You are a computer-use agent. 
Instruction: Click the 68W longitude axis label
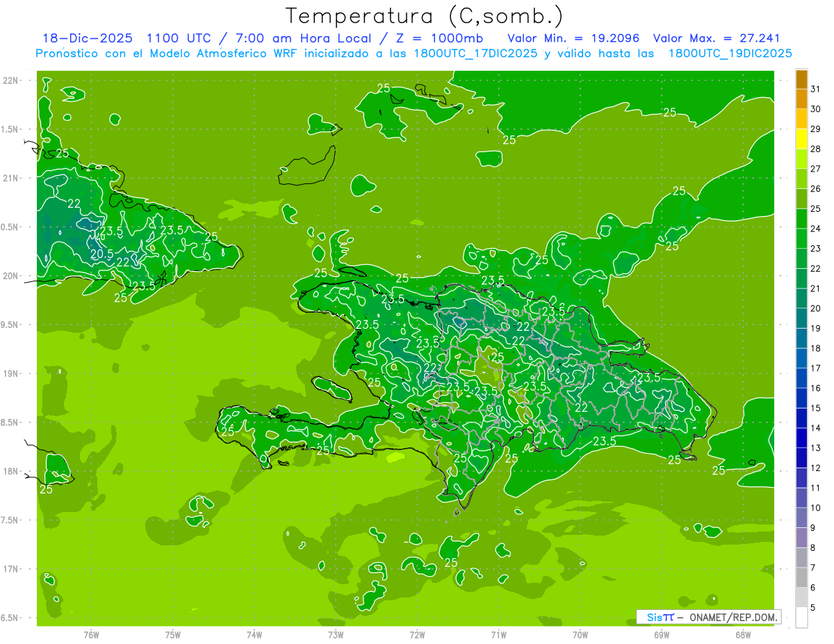(743, 634)
